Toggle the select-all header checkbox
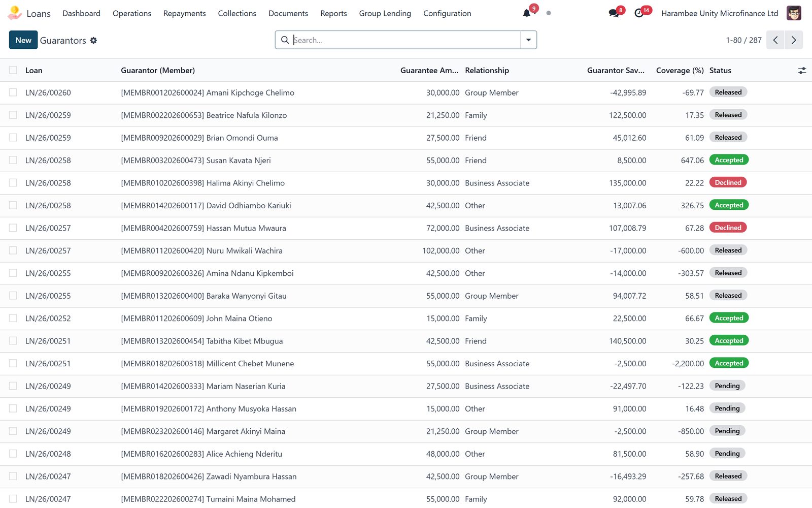Image resolution: width=812 pixels, height=508 pixels. coord(13,70)
